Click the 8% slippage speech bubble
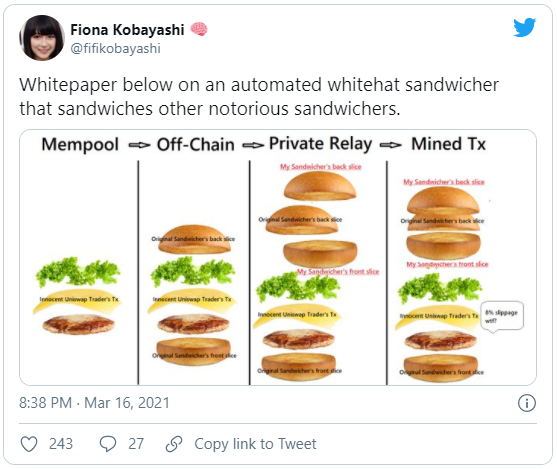Viewport: 557px width, 469px height. click(x=502, y=317)
